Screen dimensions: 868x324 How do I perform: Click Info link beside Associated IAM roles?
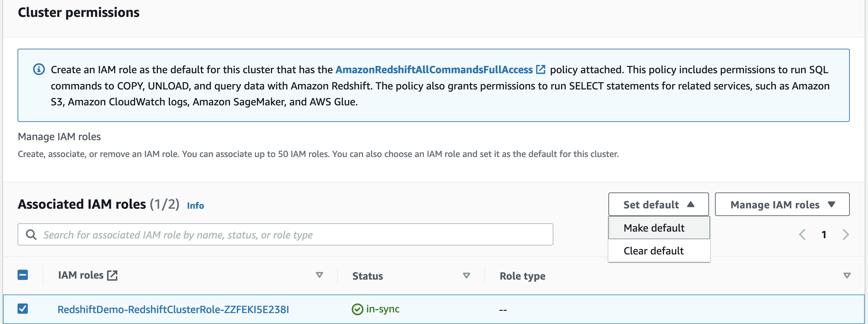click(195, 206)
